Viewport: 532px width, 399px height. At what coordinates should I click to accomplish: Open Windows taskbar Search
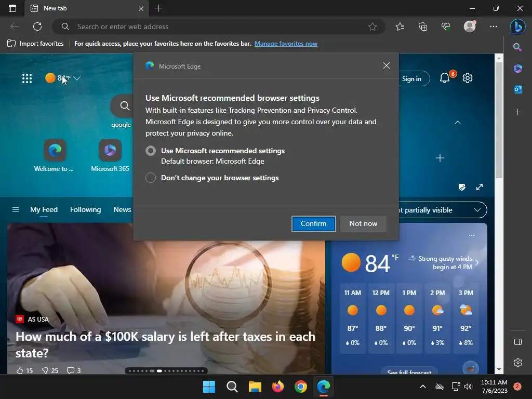click(x=232, y=387)
